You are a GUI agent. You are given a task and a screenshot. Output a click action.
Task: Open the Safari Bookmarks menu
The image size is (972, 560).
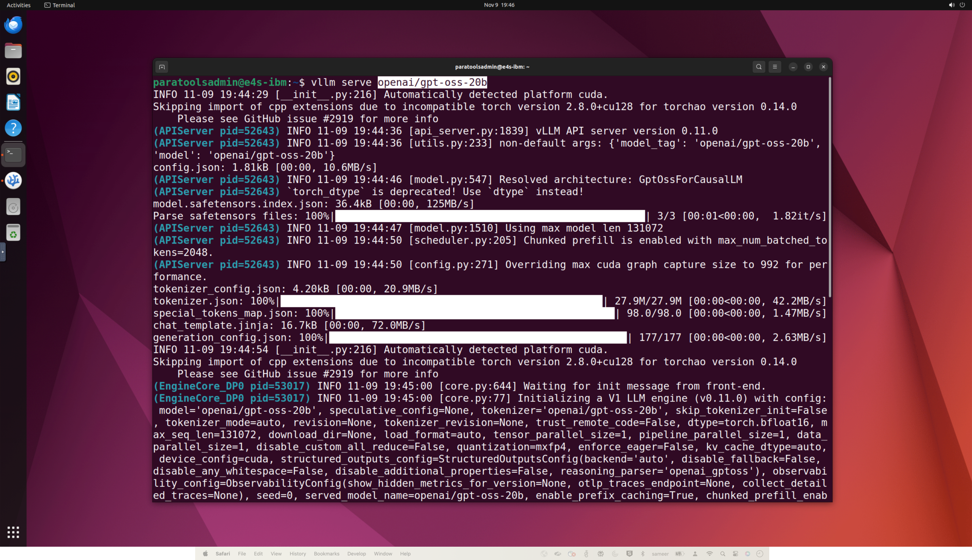(x=326, y=554)
